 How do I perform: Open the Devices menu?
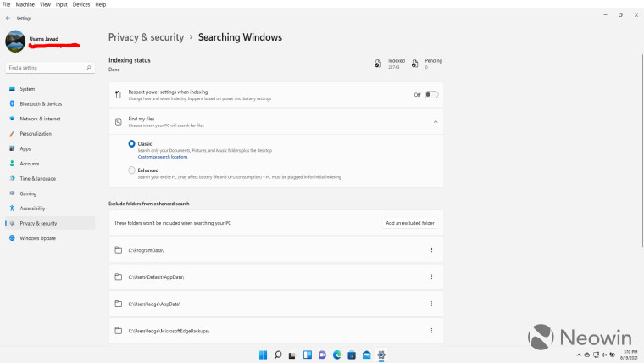point(81,4)
